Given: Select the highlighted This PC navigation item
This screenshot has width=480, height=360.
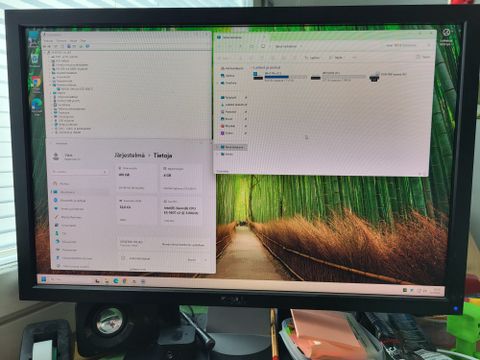Looking at the screenshot, I should pyautogui.click(x=232, y=147).
